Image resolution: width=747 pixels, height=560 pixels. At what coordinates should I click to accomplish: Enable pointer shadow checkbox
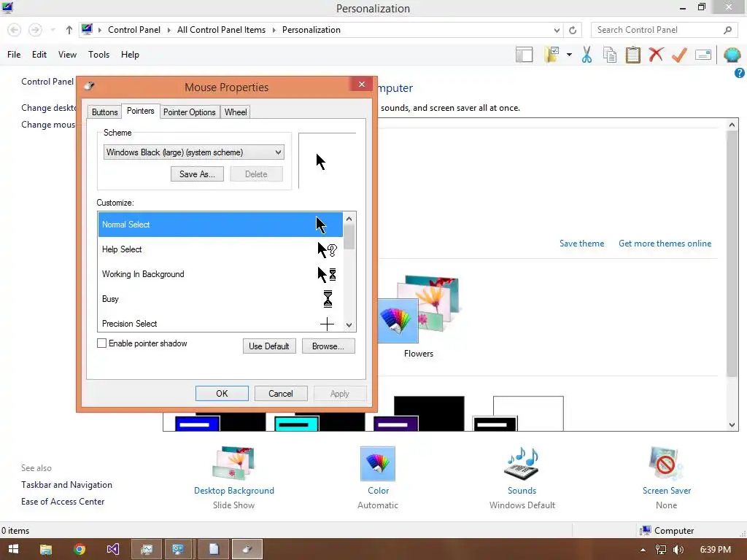101,343
